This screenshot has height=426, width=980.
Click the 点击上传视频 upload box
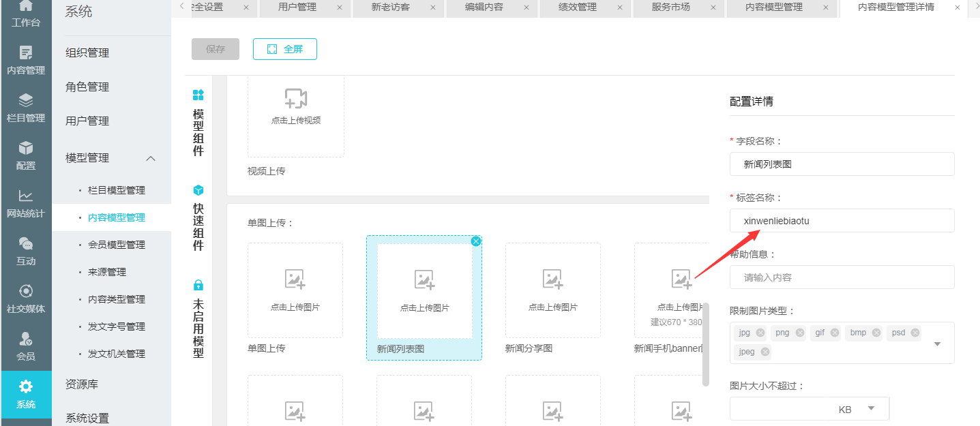coord(296,115)
